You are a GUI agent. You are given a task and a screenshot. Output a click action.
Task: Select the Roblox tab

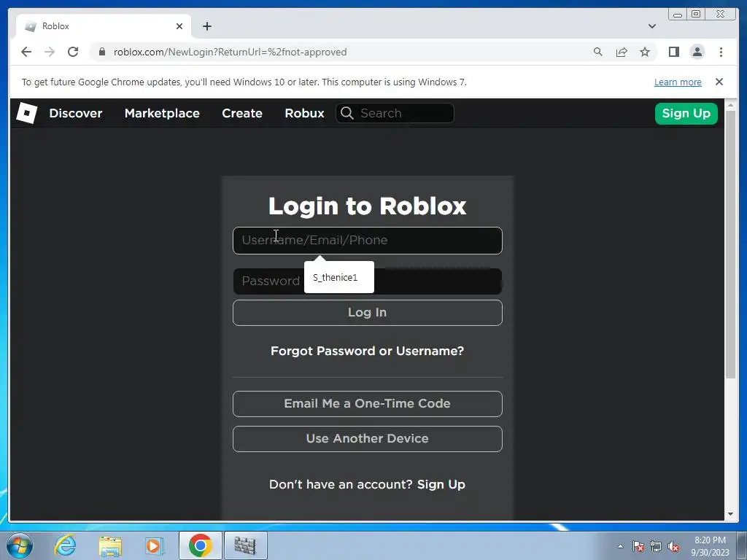pyautogui.click(x=104, y=26)
